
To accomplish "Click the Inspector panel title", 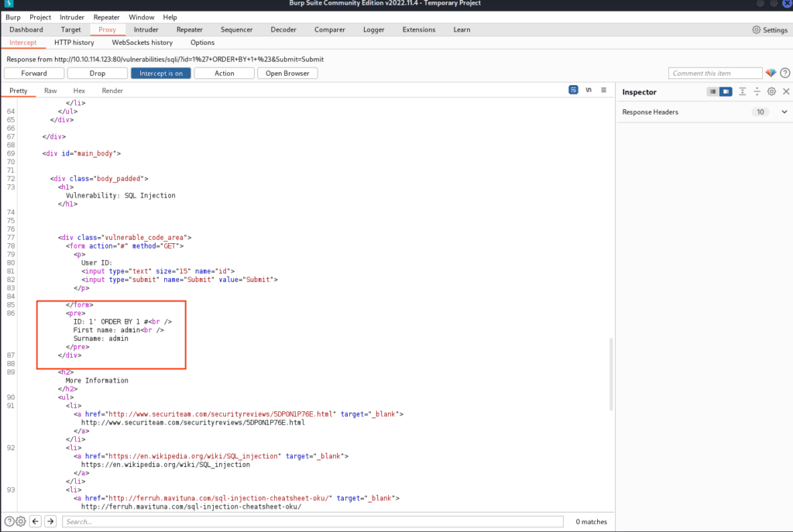I will point(639,91).
